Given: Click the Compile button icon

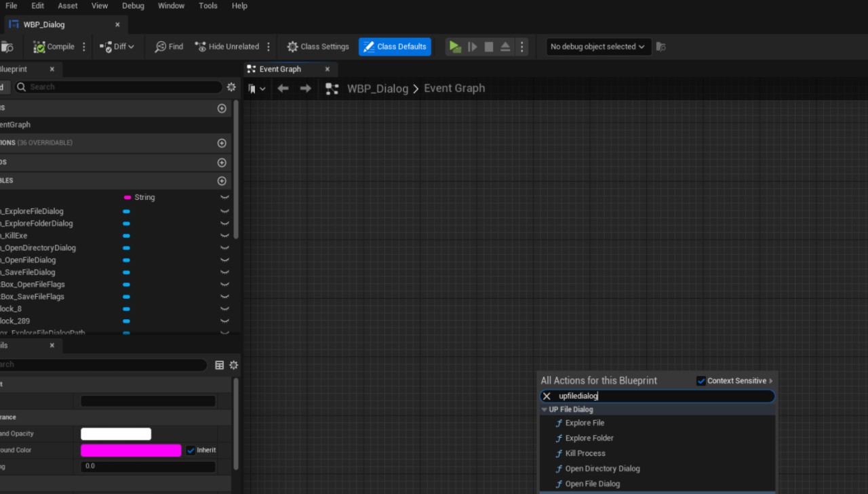Looking at the screenshot, I should coord(39,47).
